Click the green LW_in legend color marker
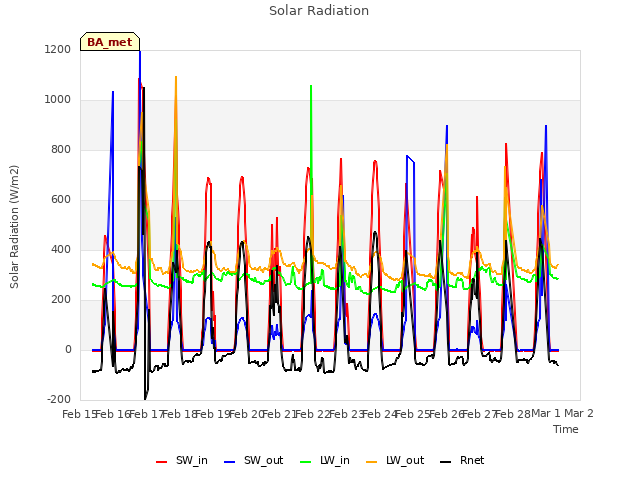The image size is (640, 480). pos(306,462)
